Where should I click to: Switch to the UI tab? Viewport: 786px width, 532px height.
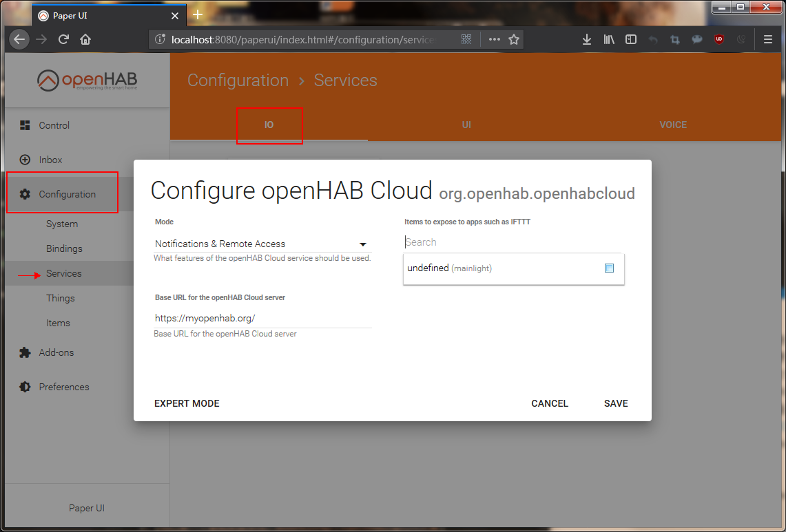(x=466, y=125)
